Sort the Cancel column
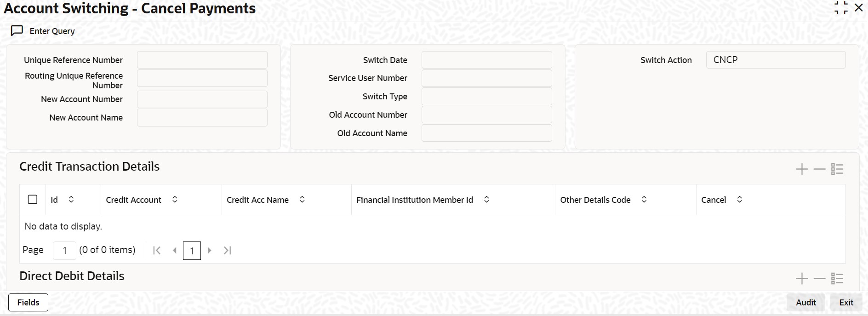This screenshot has height=316, width=868. coord(739,200)
